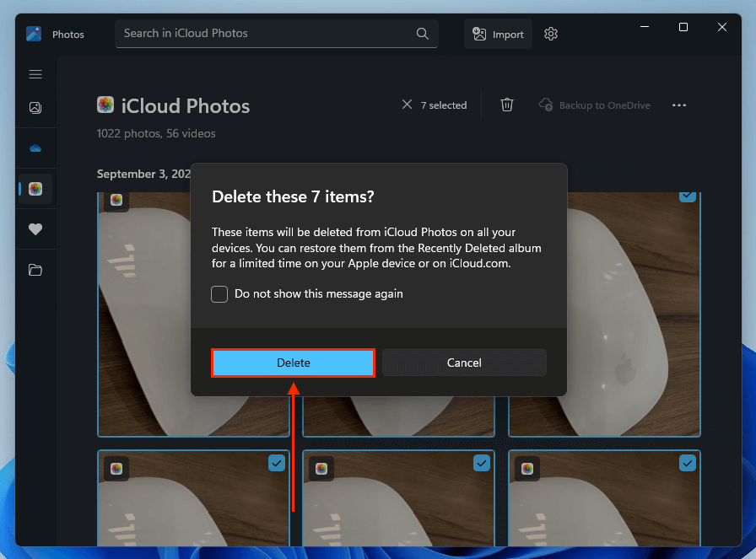Click the iCloud badge on top-left photo
This screenshot has height=559, width=756.
[116, 200]
